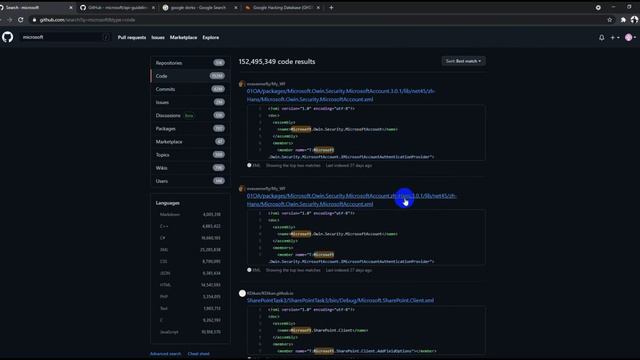This screenshot has height=360, width=640.
Task: Filter results by Markdown language
Action: coord(190,214)
